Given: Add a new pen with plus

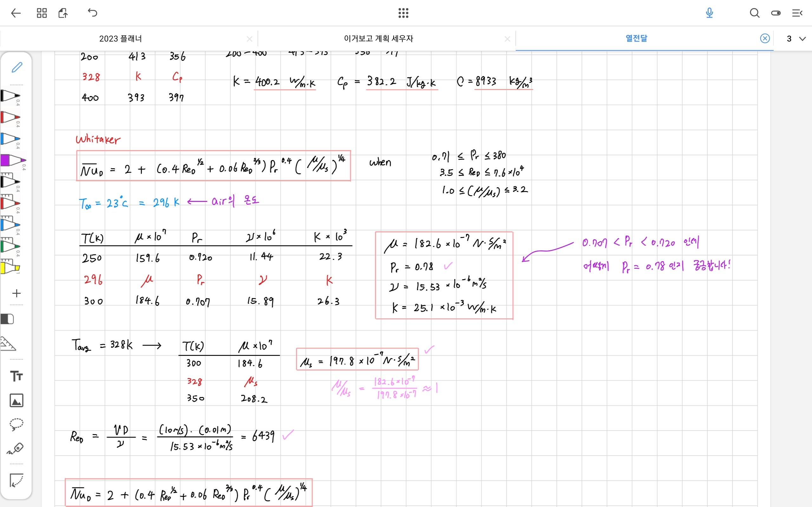Looking at the screenshot, I should [x=16, y=293].
